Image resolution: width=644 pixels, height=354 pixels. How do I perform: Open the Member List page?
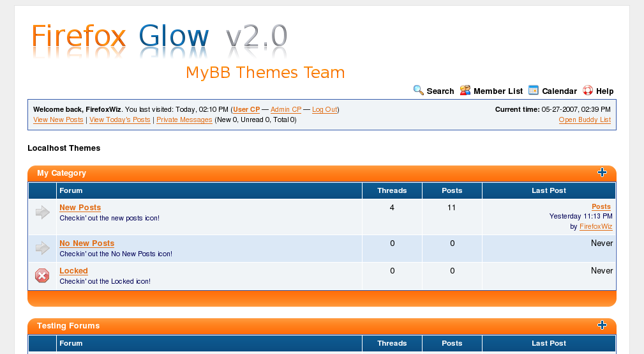(498, 91)
